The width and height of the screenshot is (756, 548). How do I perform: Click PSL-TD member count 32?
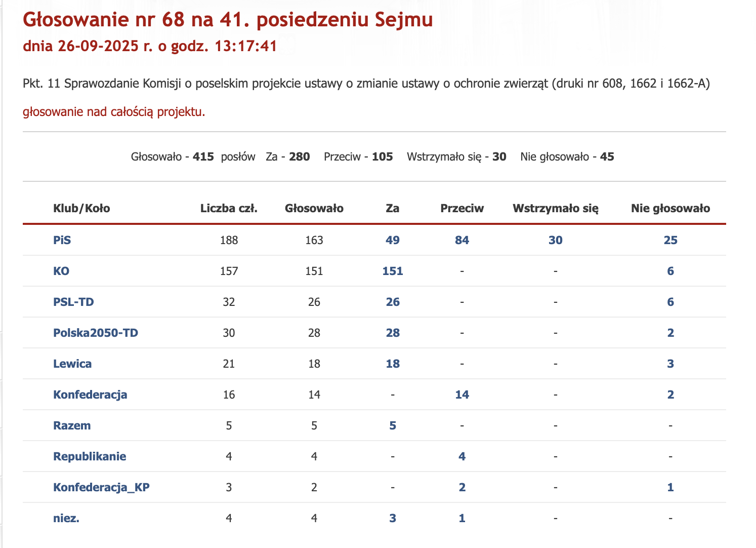pos(229,302)
